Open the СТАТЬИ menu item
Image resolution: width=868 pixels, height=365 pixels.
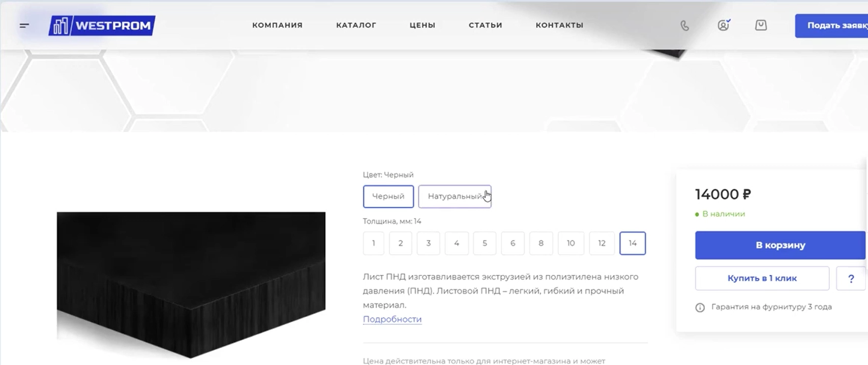coord(486,25)
